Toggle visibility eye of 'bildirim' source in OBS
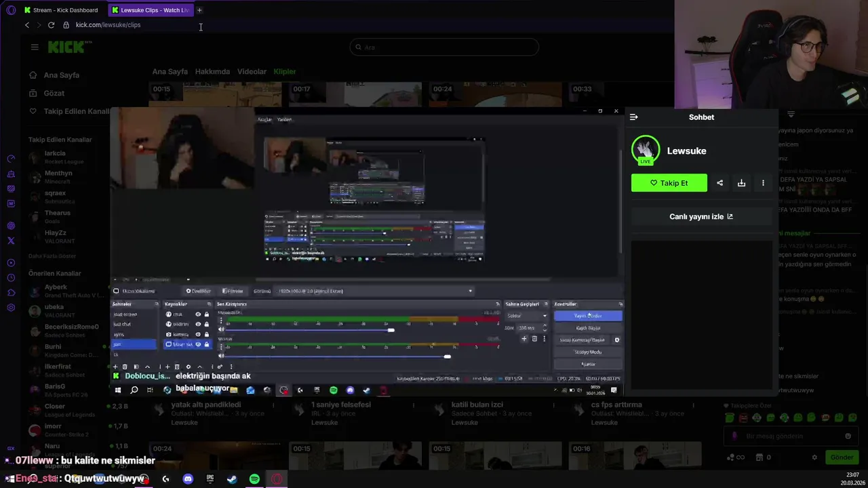Screen dimensions: 868x488 198,324
